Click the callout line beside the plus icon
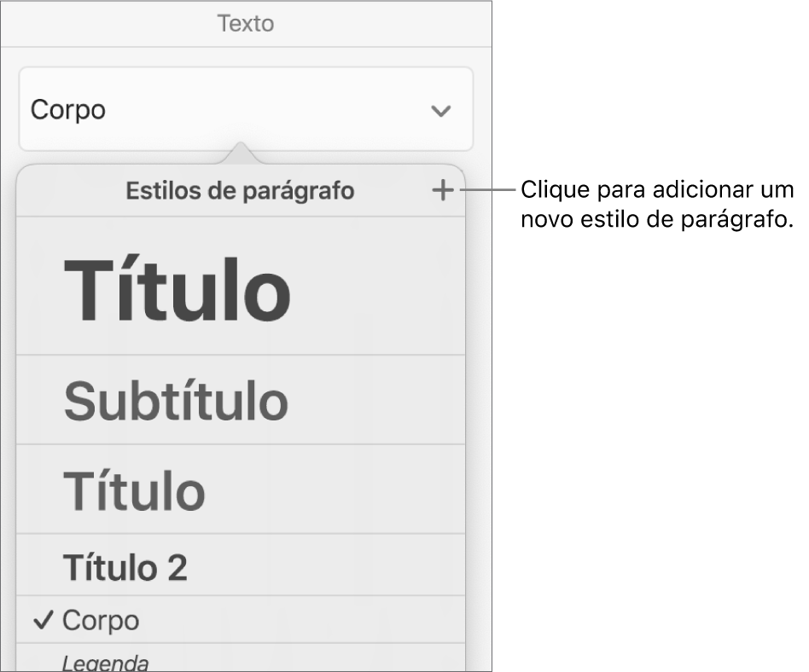Viewport: 809px width, 672px height. (486, 190)
